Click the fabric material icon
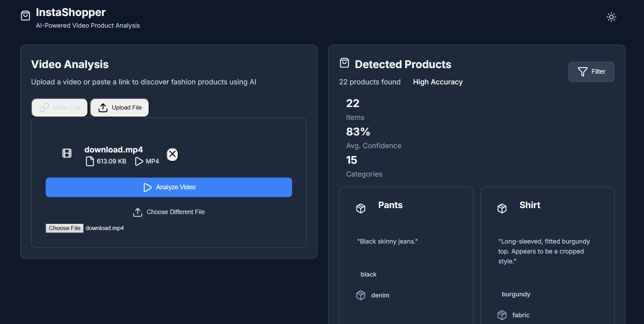This screenshot has width=644, height=324. pyautogui.click(x=502, y=315)
